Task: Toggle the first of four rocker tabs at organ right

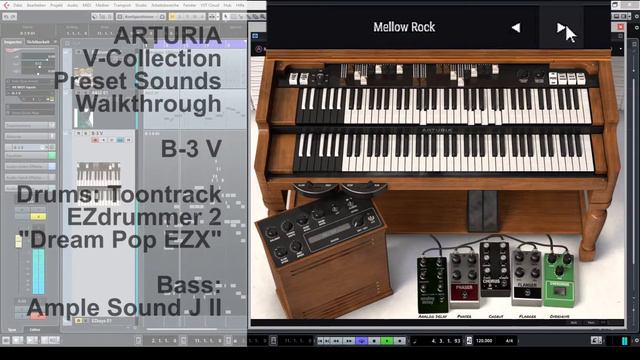Action: point(553,78)
